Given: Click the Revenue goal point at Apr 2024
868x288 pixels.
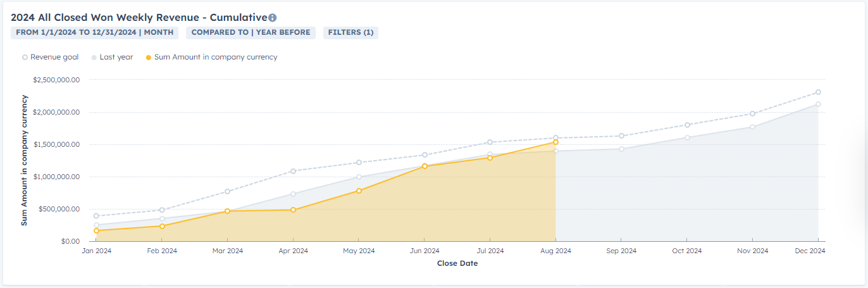Looking at the screenshot, I should pyautogui.click(x=293, y=171).
